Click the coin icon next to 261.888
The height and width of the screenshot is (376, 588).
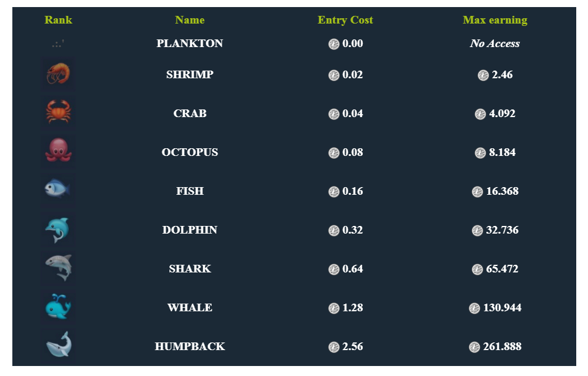(x=475, y=347)
